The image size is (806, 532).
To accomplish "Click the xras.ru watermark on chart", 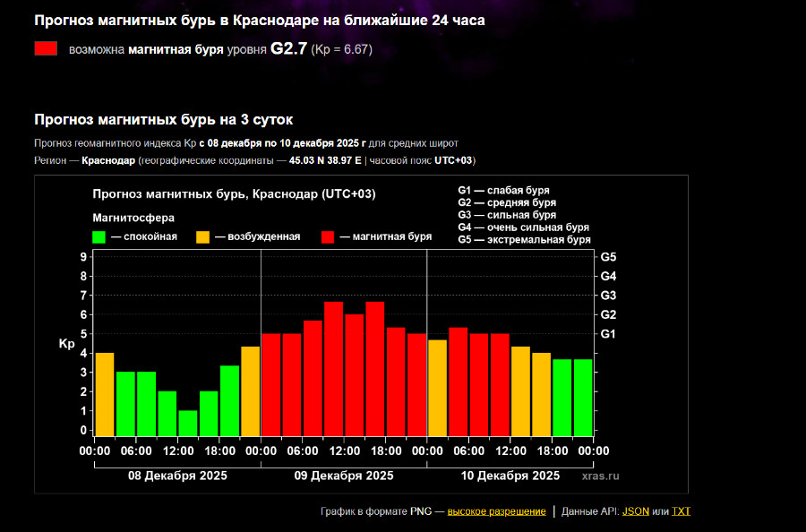I will [x=600, y=476].
